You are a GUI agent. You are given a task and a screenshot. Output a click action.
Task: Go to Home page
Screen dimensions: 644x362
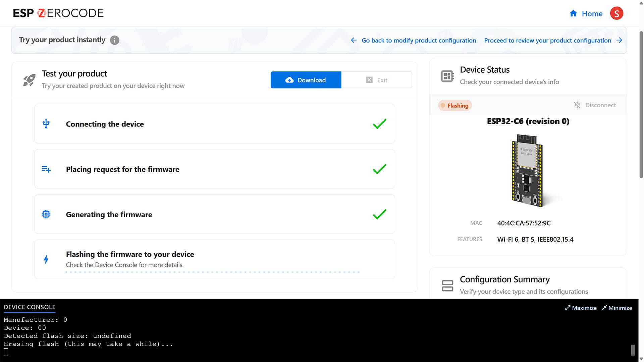(x=586, y=13)
